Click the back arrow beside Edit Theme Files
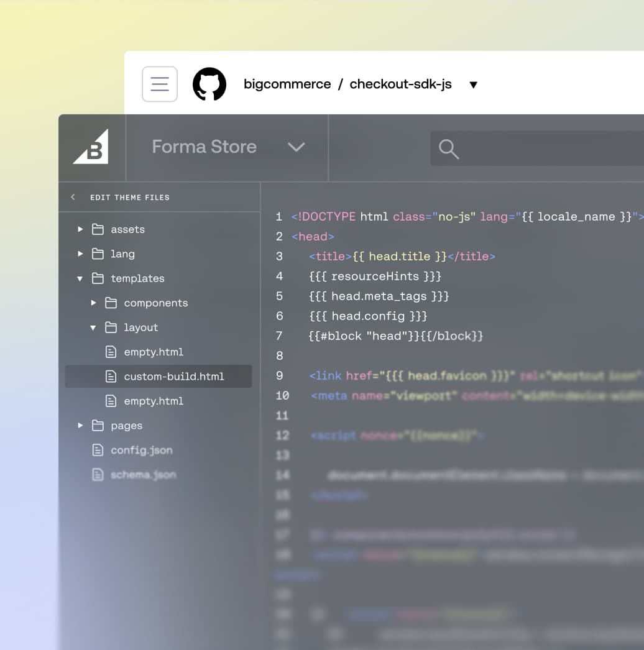This screenshot has width=644, height=650. (x=73, y=197)
